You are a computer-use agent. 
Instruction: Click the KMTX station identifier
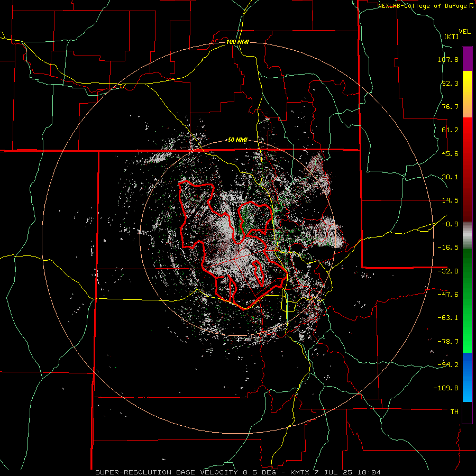tap(300, 472)
